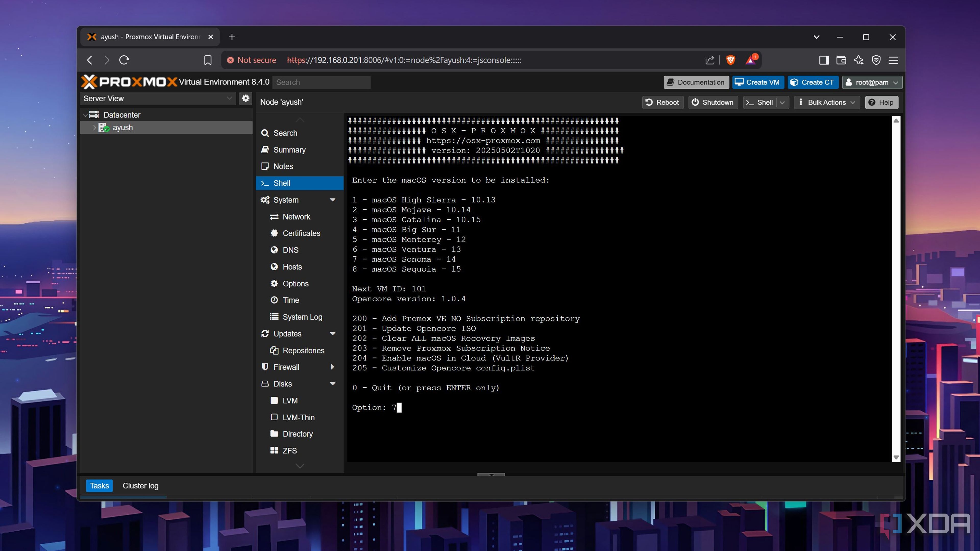This screenshot has width=980, height=551.
Task: Collapse the Datacenter tree
Action: pos(85,115)
